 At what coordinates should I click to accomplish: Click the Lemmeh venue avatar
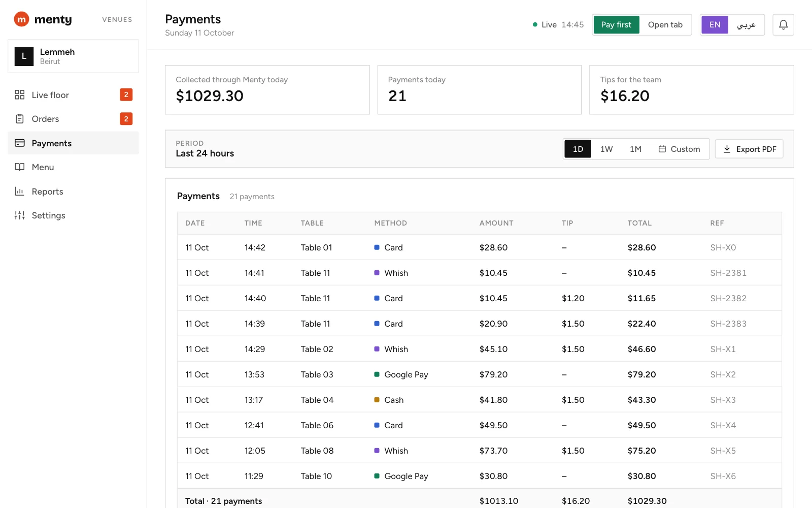pyautogui.click(x=24, y=56)
